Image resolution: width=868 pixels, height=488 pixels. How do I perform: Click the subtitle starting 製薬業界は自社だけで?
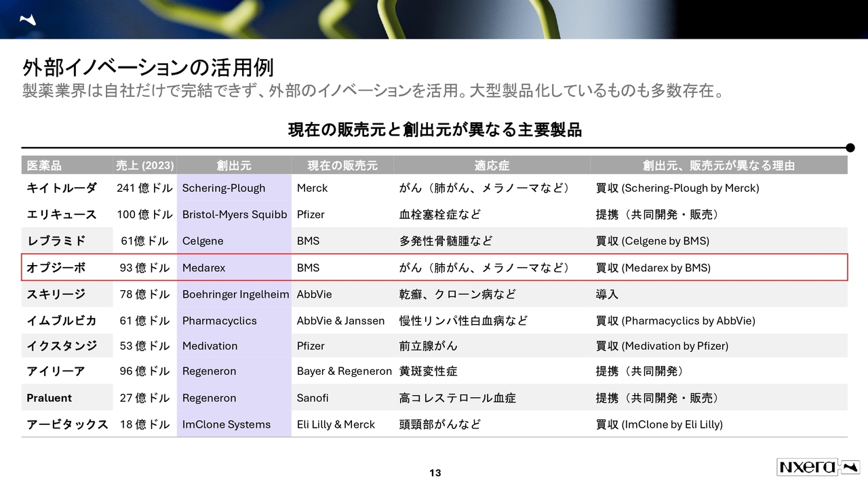tap(373, 90)
